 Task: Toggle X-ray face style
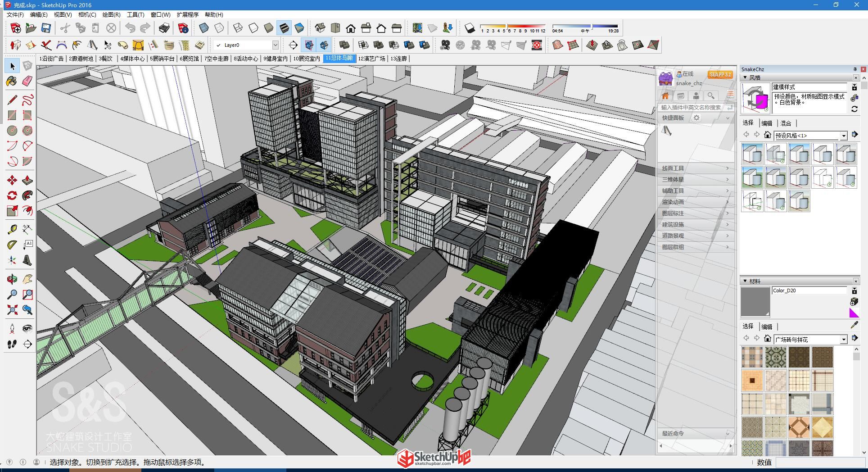(204, 28)
